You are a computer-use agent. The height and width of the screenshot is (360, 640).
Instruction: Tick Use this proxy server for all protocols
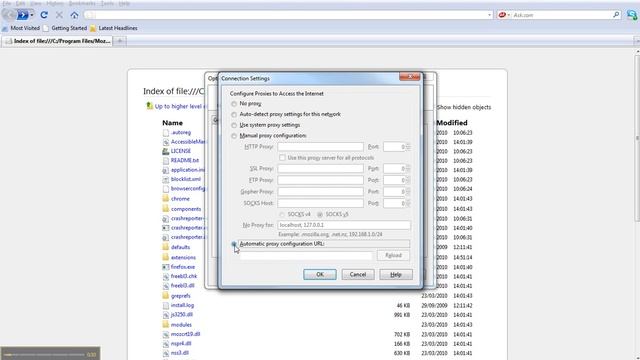pos(282,158)
